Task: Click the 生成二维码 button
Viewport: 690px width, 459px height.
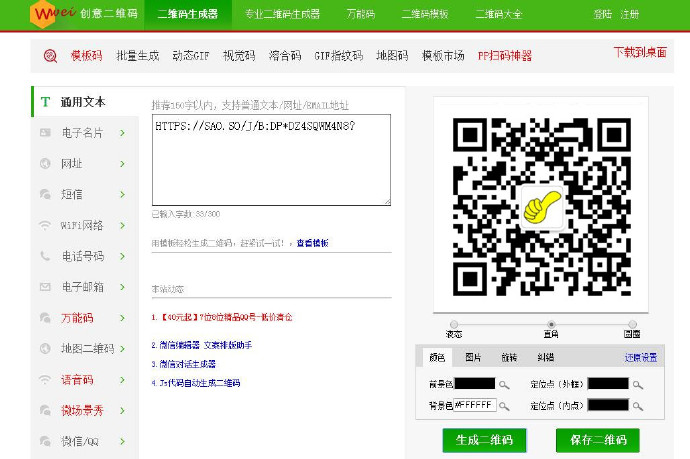Action: click(484, 440)
